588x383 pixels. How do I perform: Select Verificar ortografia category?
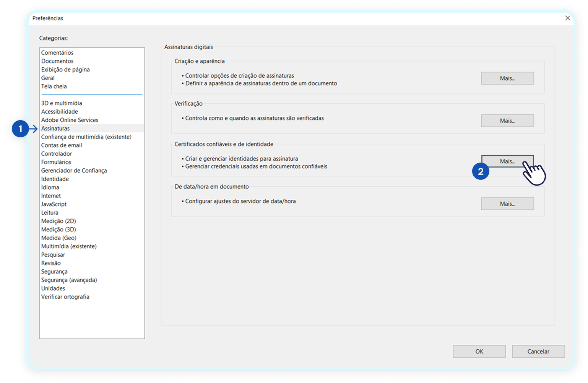65,297
